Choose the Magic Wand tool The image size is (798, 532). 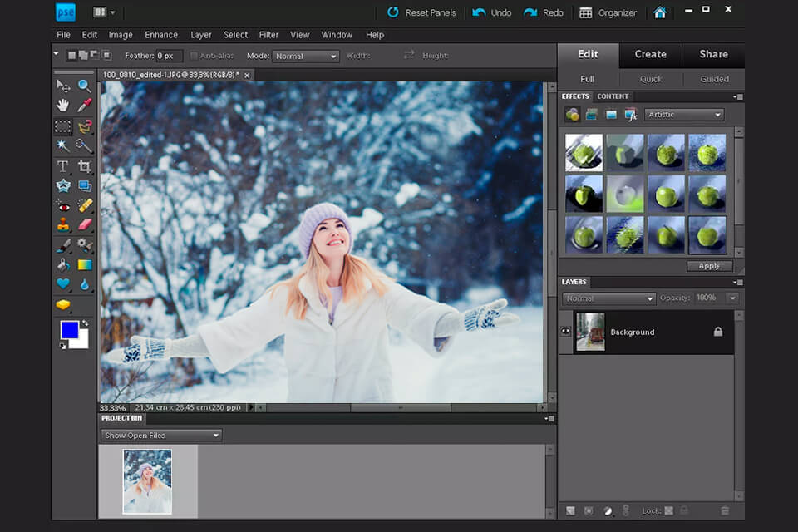(x=63, y=145)
